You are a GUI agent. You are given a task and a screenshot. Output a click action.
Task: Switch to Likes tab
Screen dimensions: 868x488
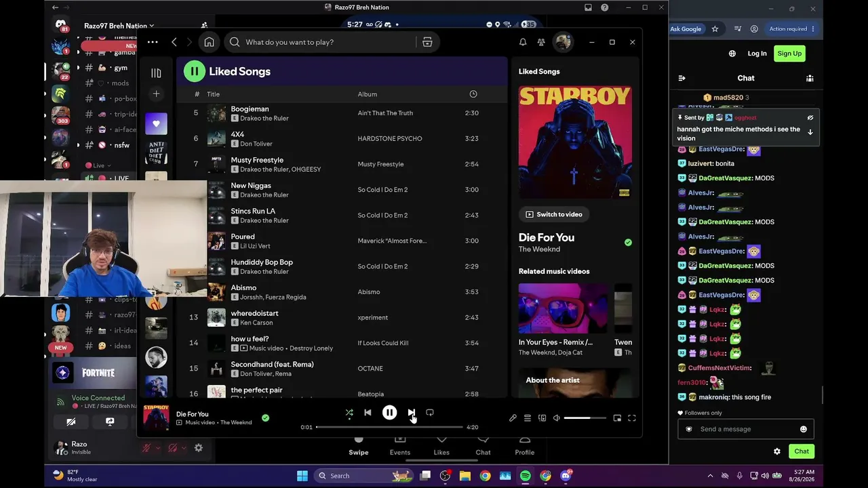441,447
